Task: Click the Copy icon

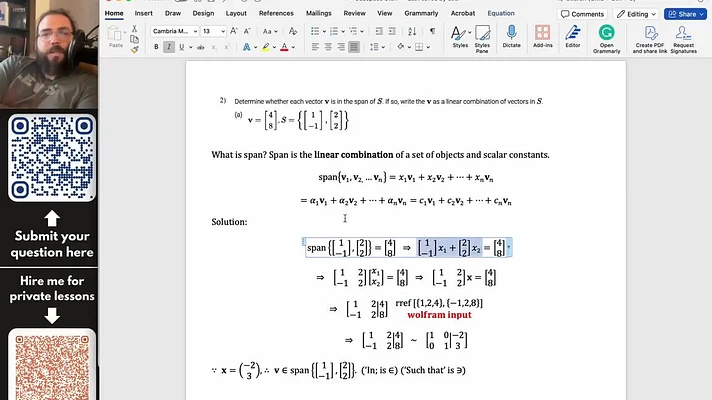Action: coord(134,39)
